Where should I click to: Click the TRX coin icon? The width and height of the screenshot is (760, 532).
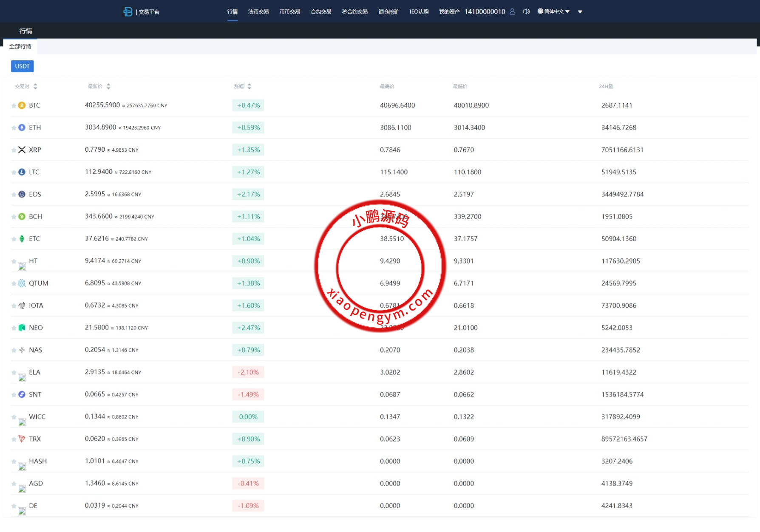pos(22,439)
